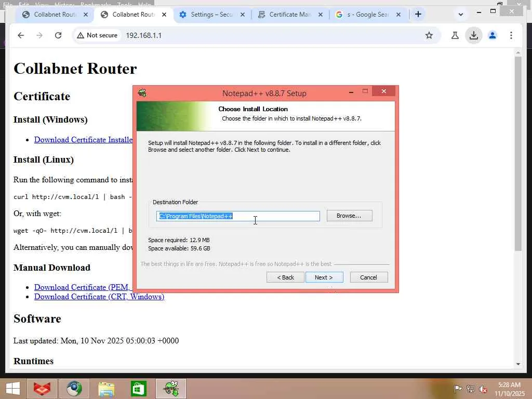Click the Back button in Setup

click(285, 277)
